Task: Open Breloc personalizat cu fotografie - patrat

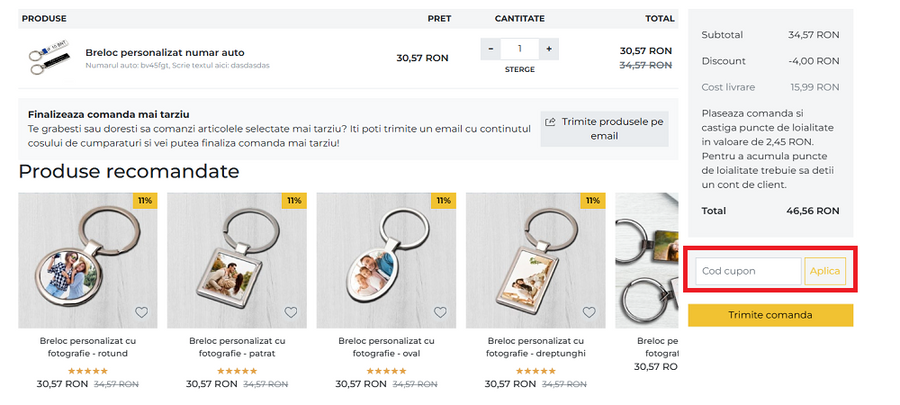Action: point(237,347)
